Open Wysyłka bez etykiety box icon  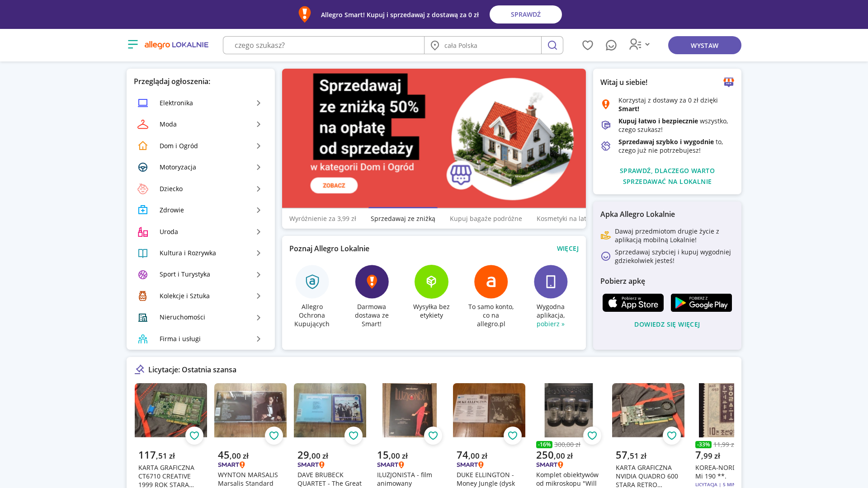tap(431, 282)
